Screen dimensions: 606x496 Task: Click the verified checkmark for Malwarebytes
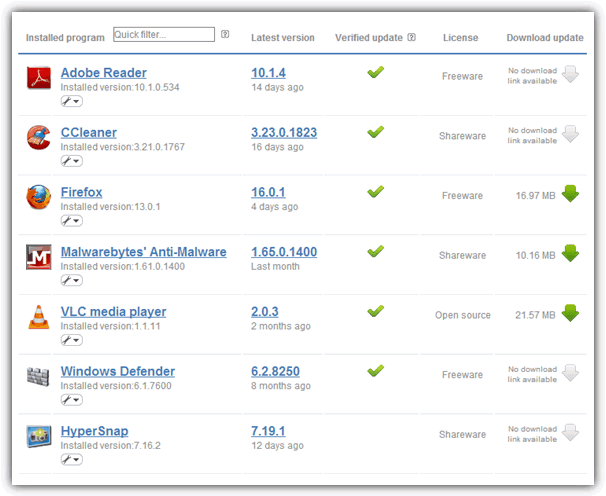point(375,251)
